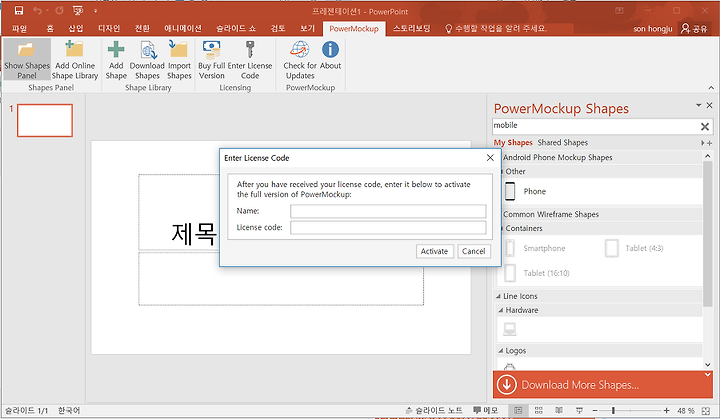Viewport: 720px width, 419px height.
Task: Open the About info icon
Action: (330, 50)
